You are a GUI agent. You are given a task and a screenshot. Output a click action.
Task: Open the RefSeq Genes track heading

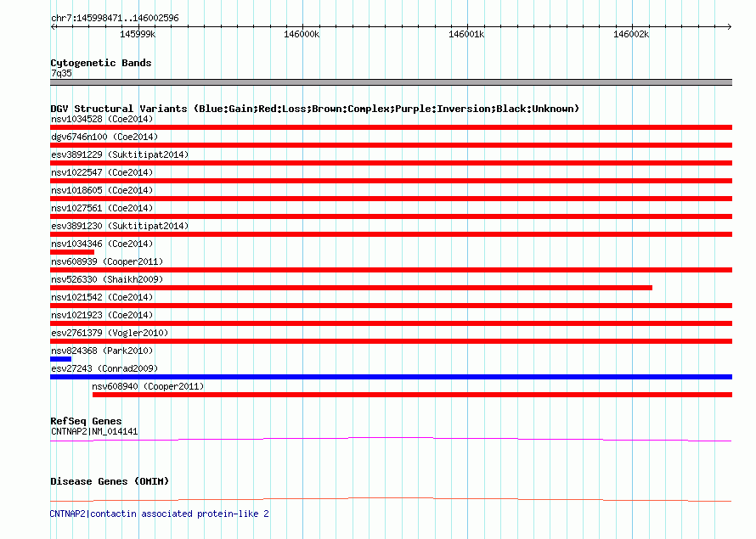click(x=86, y=421)
